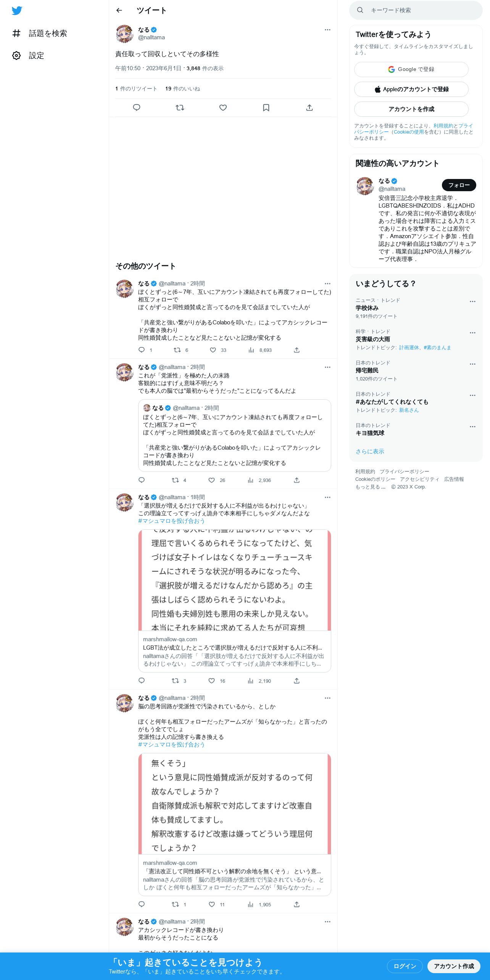The width and height of the screenshot is (490, 980).
Task: Click the さらに表示 link under trends
Action: 370,451
